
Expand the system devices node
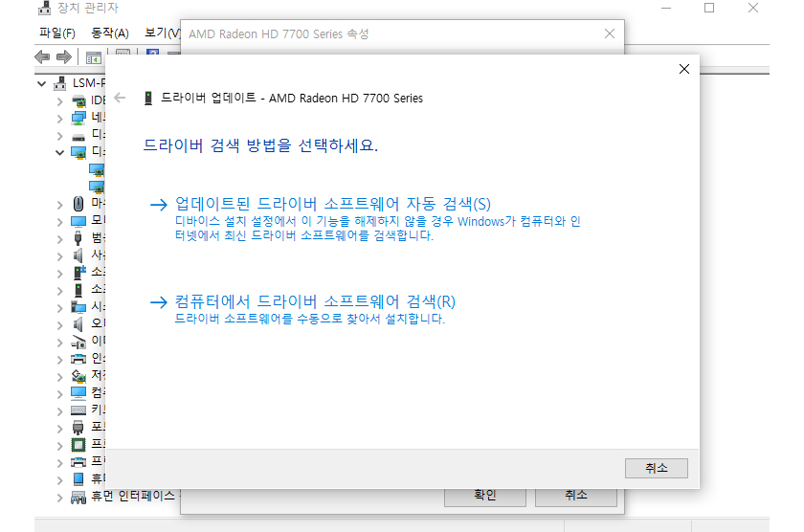coord(60,307)
